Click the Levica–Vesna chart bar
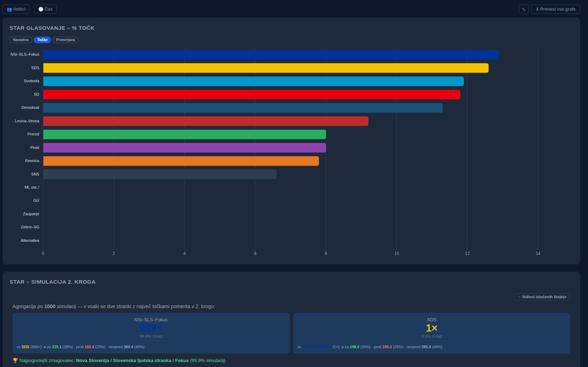588x367 pixels. pyautogui.click(x=206, y=121)
